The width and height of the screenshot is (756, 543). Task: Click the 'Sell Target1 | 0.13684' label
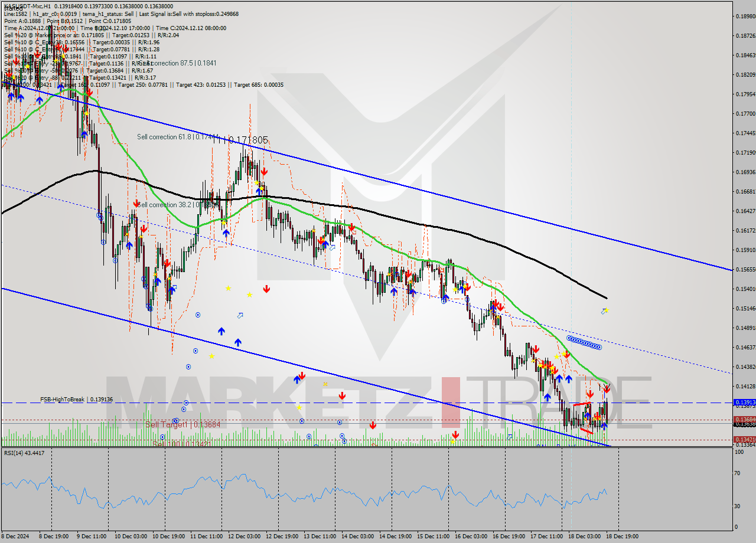[183, 424]
